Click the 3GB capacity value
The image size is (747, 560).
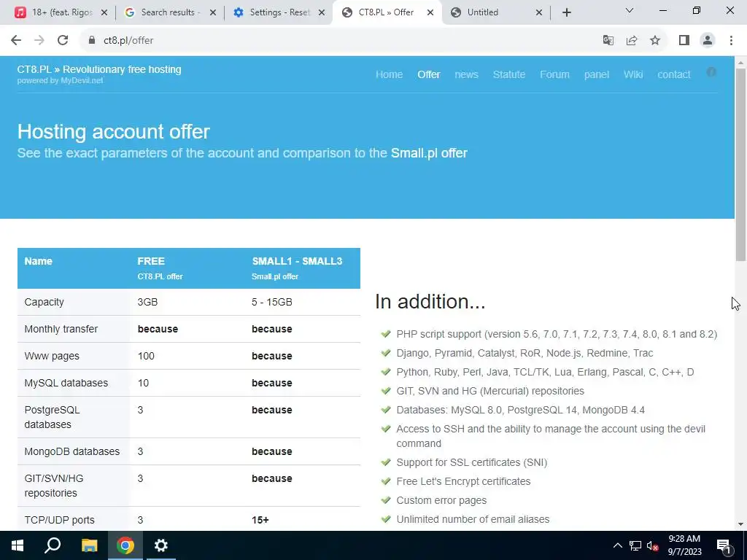coord(147,302)
